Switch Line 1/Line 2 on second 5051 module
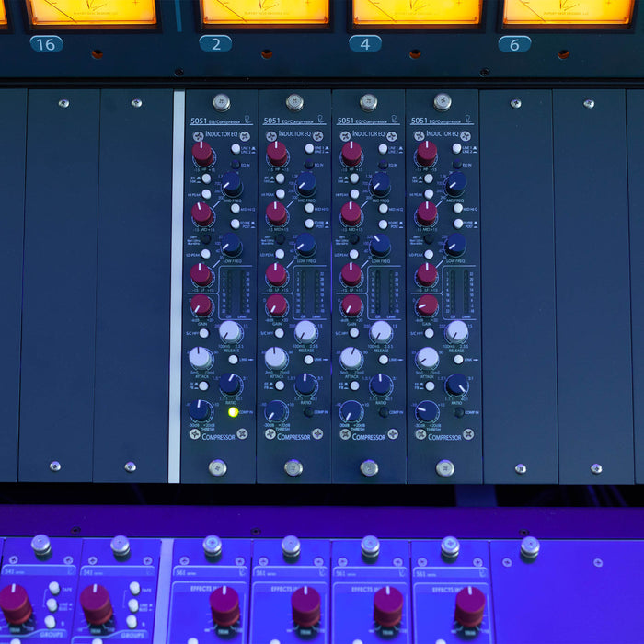This screenshot has width=644, height=644. click(309, 149)
